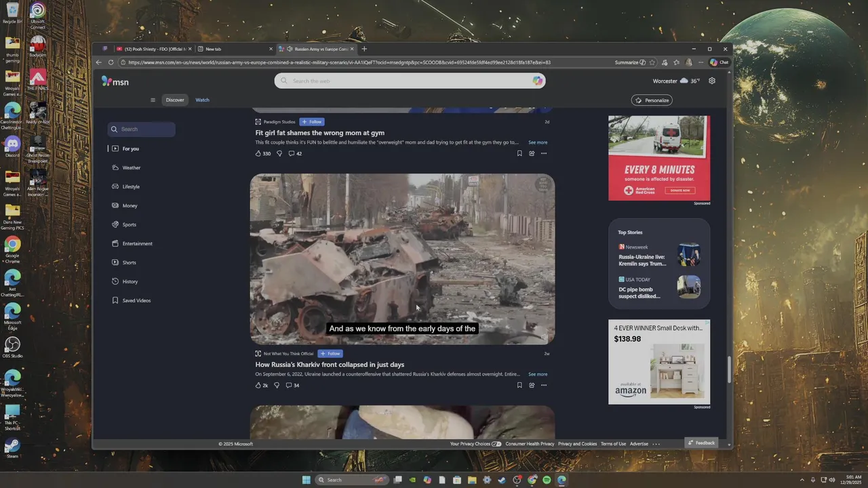
Task: Share the Kharkiv front video
Action: click(x=532, y=385)
